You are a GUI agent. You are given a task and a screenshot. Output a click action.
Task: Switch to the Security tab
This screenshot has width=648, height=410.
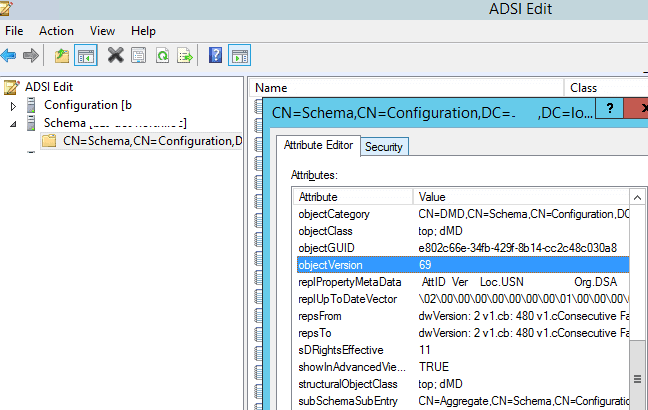[x=384, y=147]
